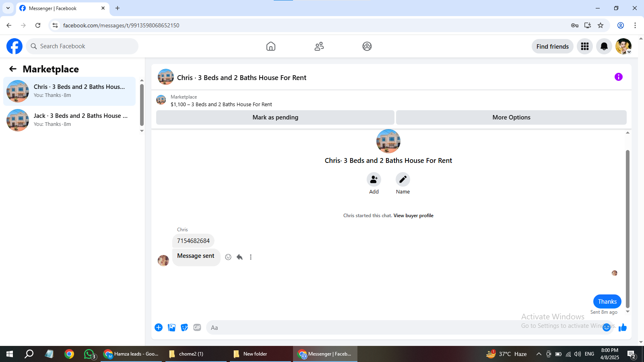Click the Name edit pencil icon
The image size is (644, 362).
click(403, 179)
